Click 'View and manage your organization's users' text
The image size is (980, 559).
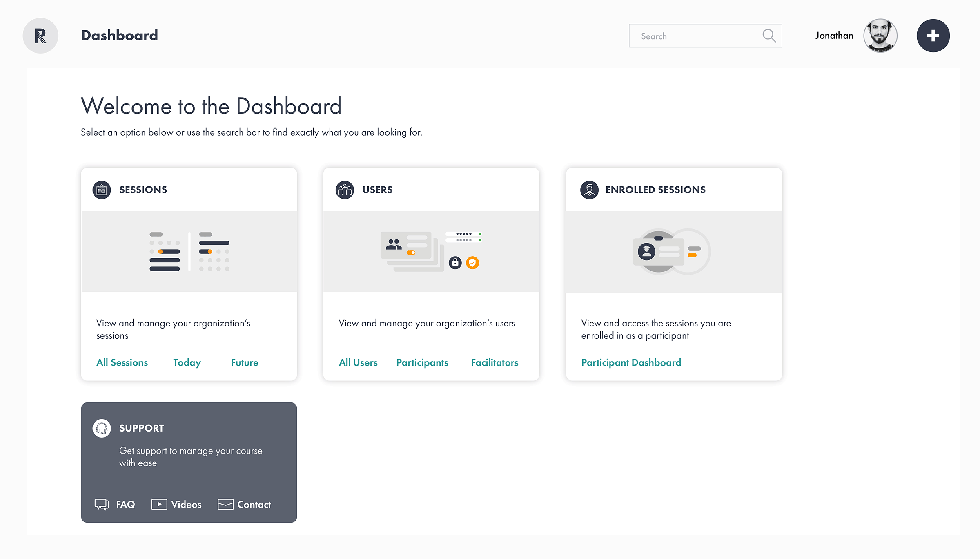pos(427,324)
